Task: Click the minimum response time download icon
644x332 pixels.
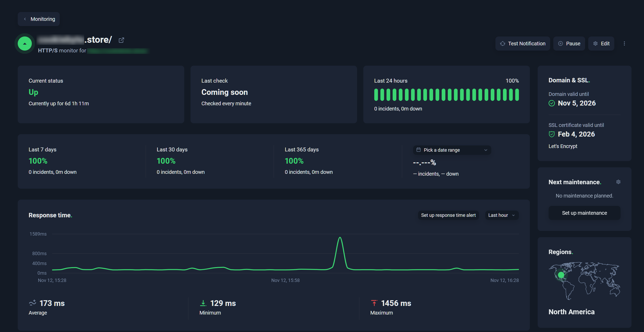Action: [x=203, y=303]
